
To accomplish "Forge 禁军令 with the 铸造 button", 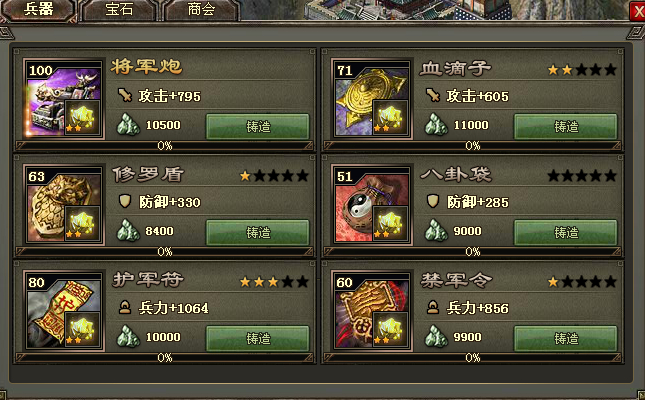I will pyautogui.click(x=566, y=338).
